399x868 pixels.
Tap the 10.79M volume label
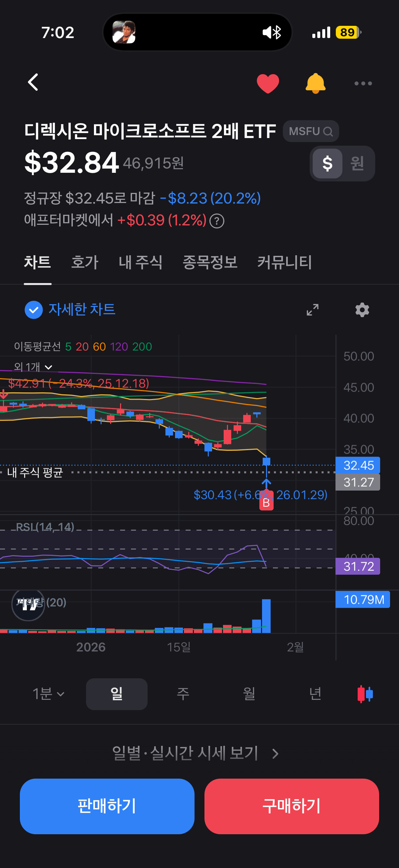click(x=363, y=600)
